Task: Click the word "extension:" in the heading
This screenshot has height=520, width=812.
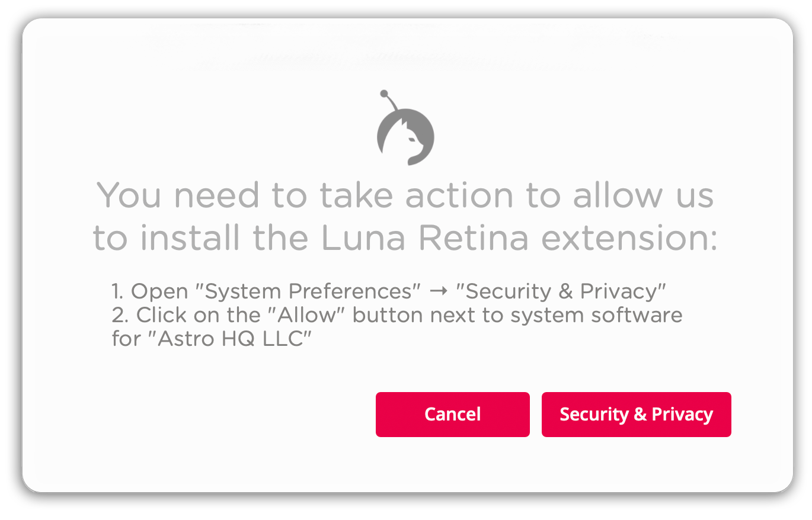Action: coord(629,238)
